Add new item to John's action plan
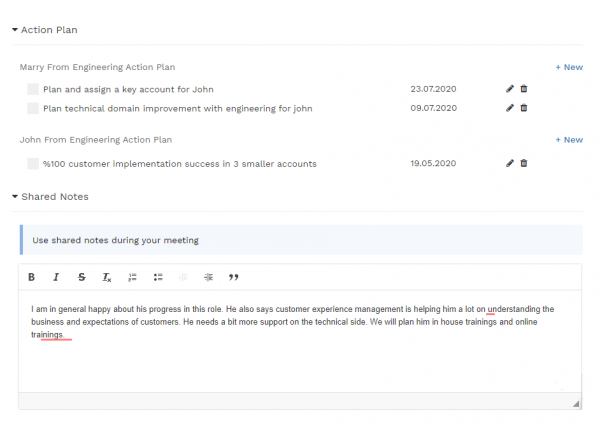600x424 pixels. [569, 140]
